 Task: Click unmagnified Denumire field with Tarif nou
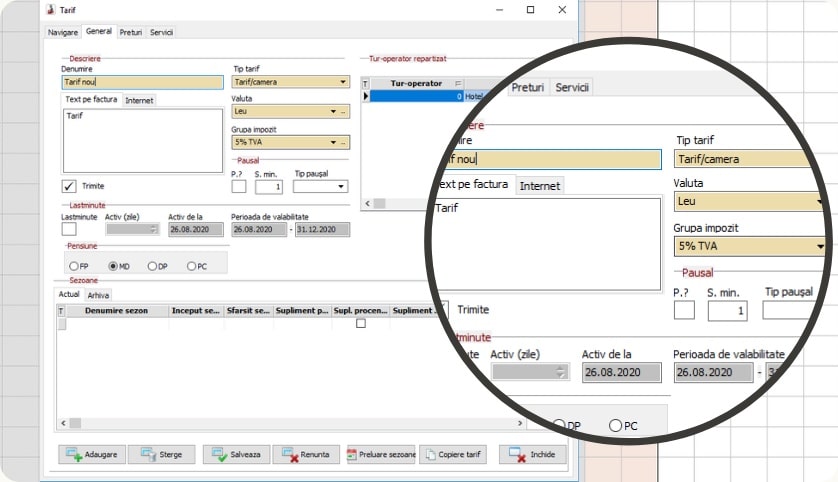pos(142,82)
